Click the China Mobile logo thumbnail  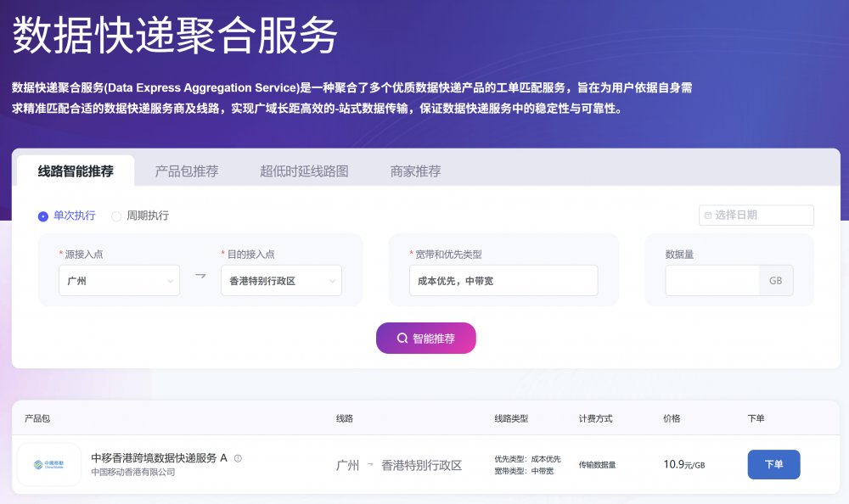click(49, 464)
